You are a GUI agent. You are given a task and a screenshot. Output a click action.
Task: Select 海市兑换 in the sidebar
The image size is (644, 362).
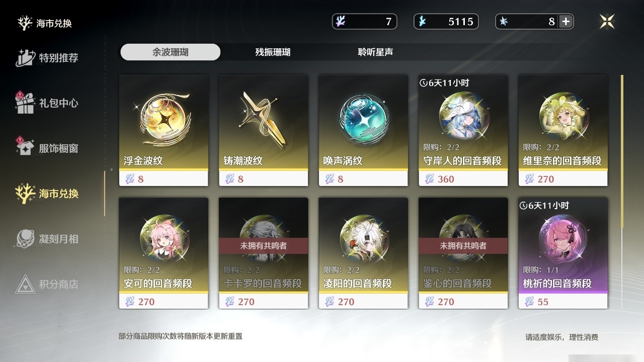click(x=48, y=194)
